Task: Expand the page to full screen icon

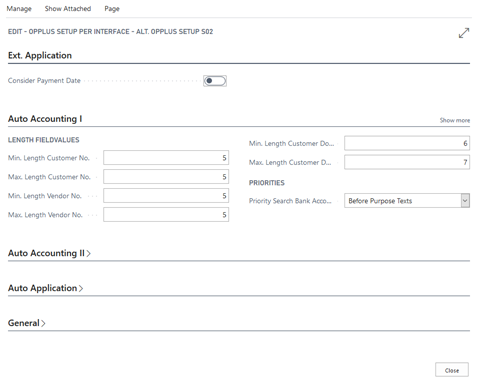Action: (464, 33)
